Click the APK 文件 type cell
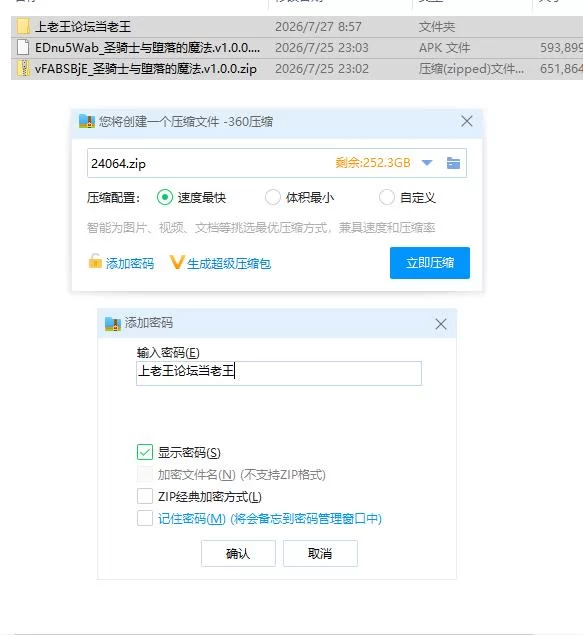Image resolution: width=583 pixels, height=635 pixels. [445, 48]
